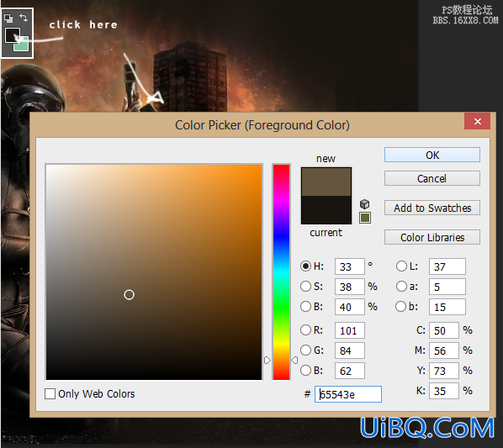Viewport: 503px width, 448px height.
Task: Click the magenta M field showing 56
Action: coord(444,350)
